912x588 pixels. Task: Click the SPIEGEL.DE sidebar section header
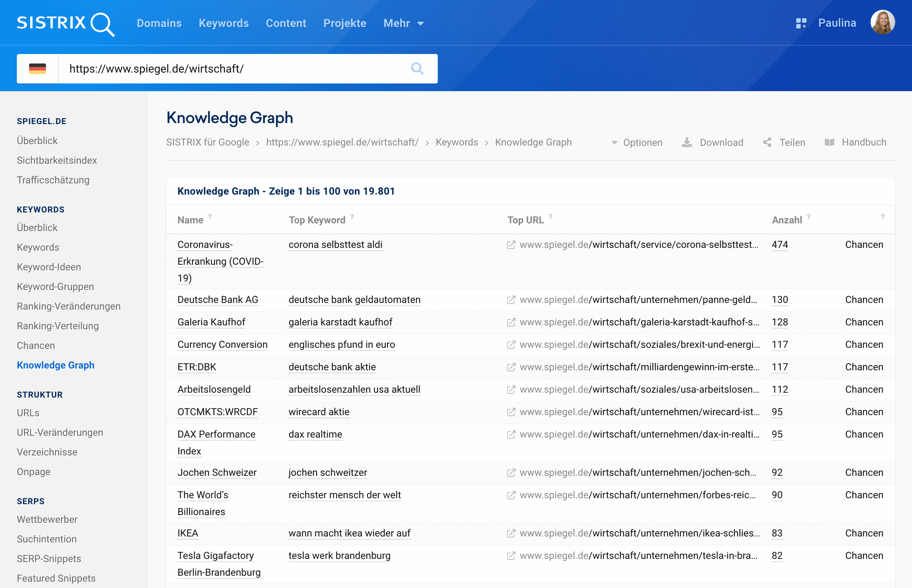pyautogui.click(x=41, y=121)
